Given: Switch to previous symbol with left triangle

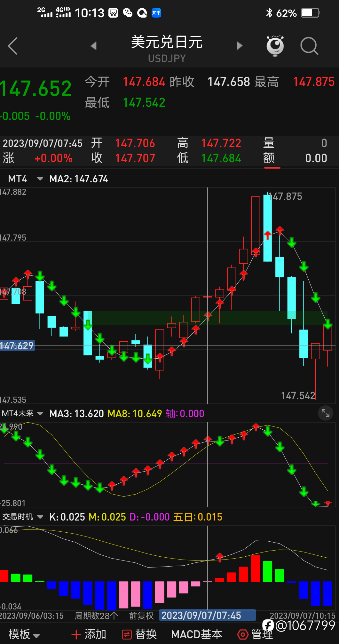Looking at the screenshot, I should click(x=93, y=46).
